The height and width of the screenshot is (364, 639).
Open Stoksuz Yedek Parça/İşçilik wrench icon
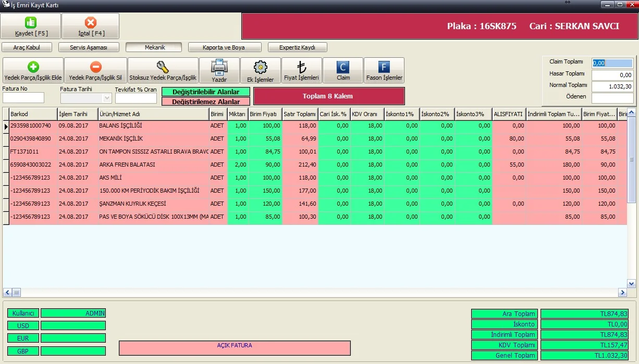point(163,67)
